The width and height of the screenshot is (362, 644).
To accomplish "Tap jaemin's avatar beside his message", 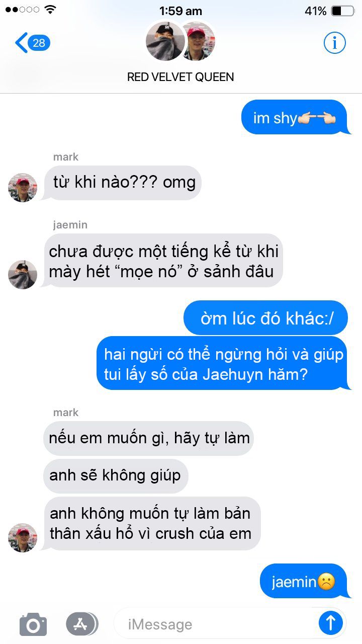I will click(23, 275).
